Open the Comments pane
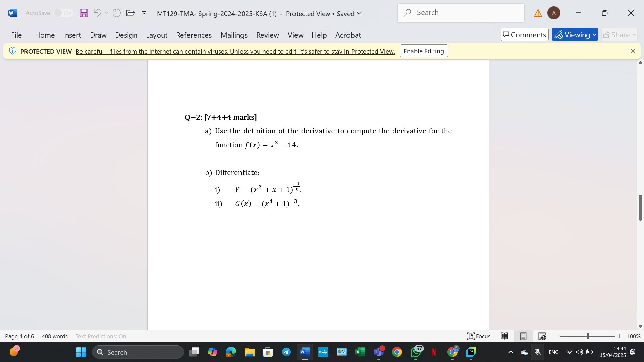 tap(524, 35)
